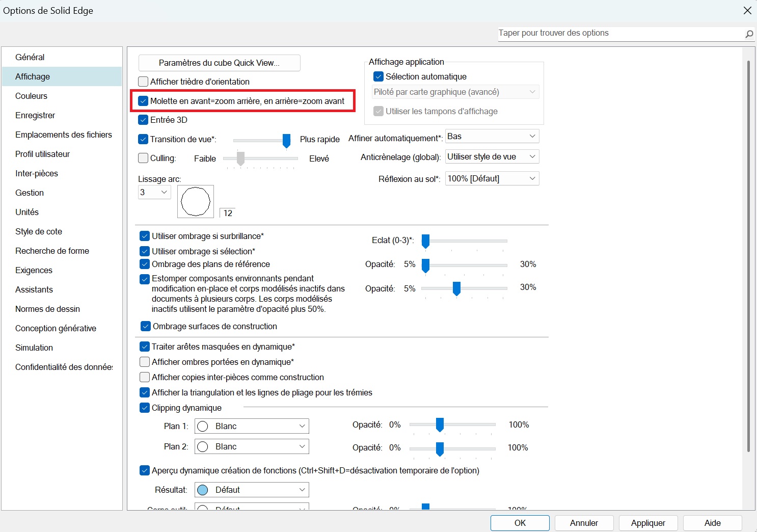Adjust reference planes Opacité slider
757x532 pixels.
point(426,265)
